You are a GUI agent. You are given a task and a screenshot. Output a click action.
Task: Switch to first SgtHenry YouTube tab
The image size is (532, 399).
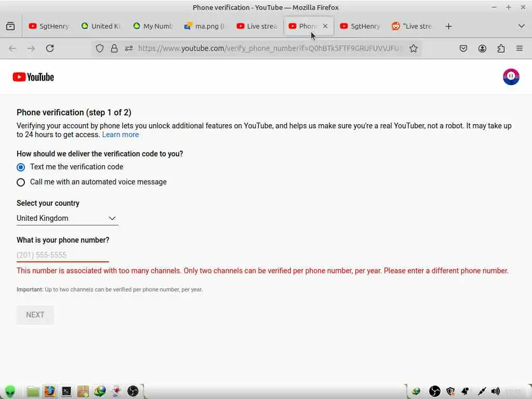pyautogui.click(x=49, y=26)
